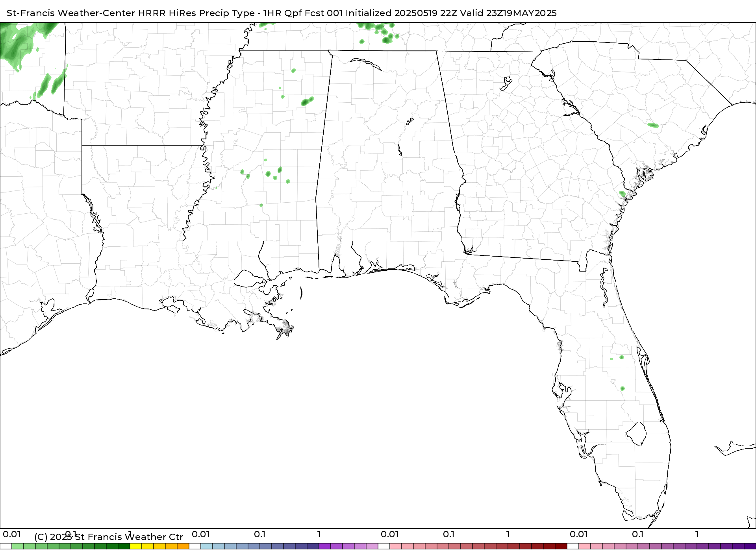
Task: Pick the darkest maroon swatch on the red scale
Action: [x=561, y=546]
